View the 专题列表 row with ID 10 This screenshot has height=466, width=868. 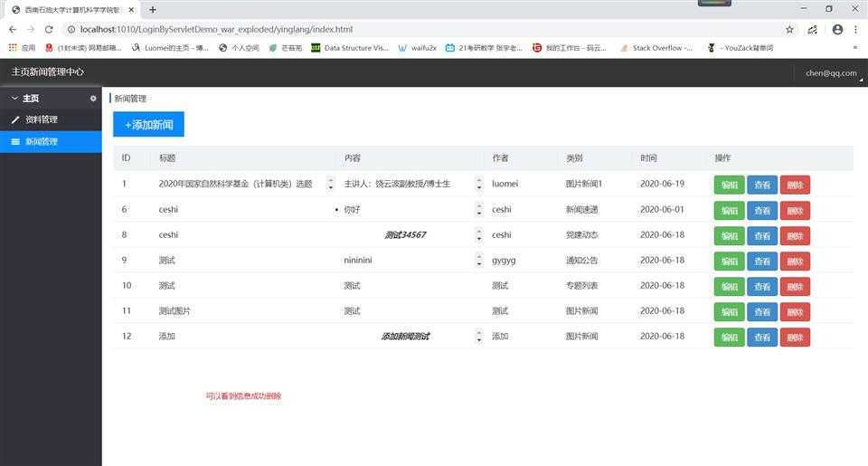(762, 287)
